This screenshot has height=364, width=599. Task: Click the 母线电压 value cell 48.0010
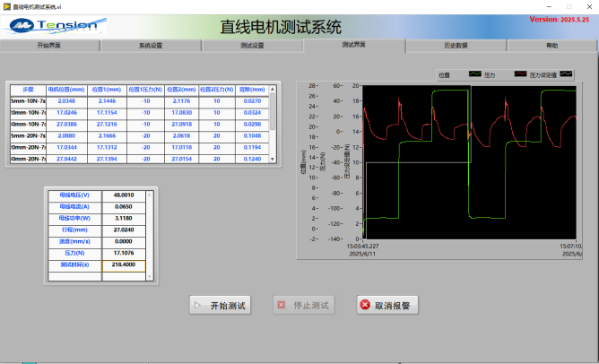pyautogui.click(x=124, y=195)
